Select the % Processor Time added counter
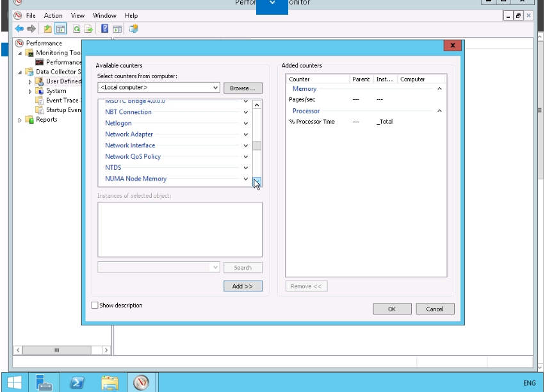The image size is (545, 392). coord(312,122)
